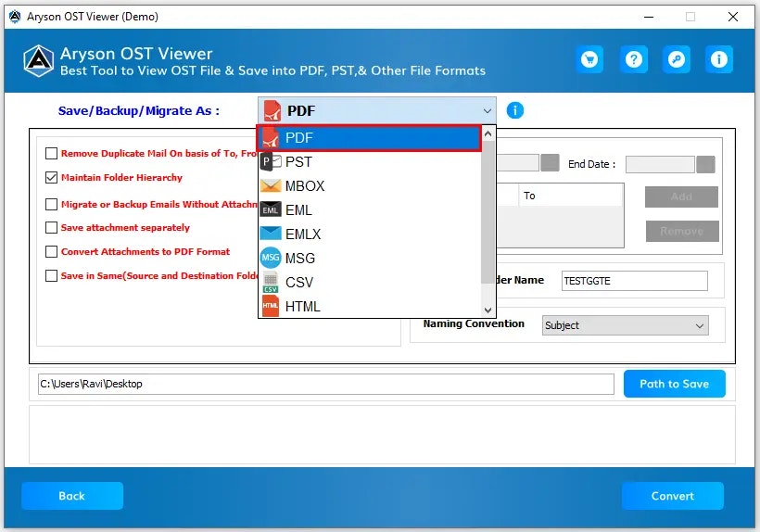760x532 pixels.
Task: Click the HTML file icon
Action: click(x=271, y=306)
